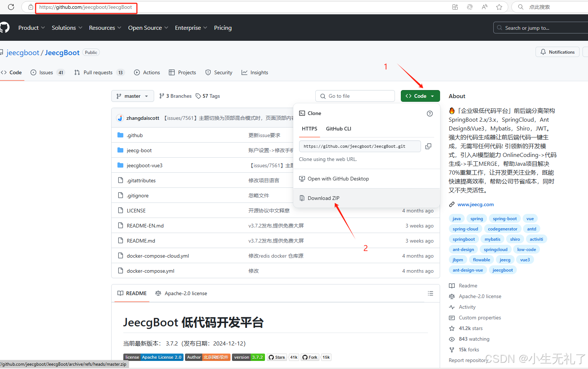
Task: Open the Pricing page
Action: click(x=223, y=28)
